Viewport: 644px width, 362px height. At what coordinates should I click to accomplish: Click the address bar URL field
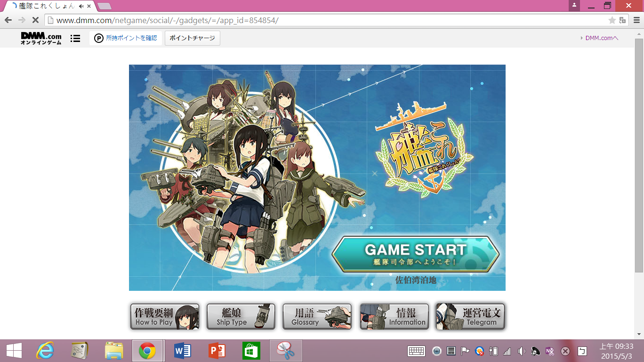click(325, 20)
